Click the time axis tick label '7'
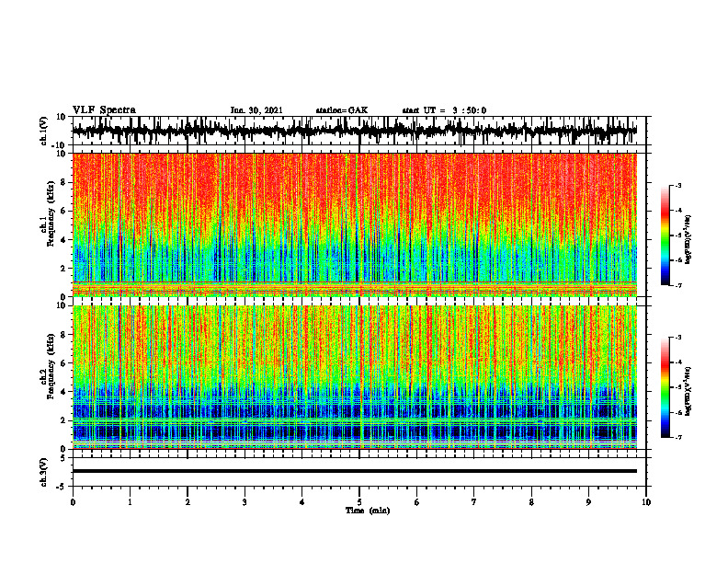This screenshot has width=728, height=563. [474, 502]
